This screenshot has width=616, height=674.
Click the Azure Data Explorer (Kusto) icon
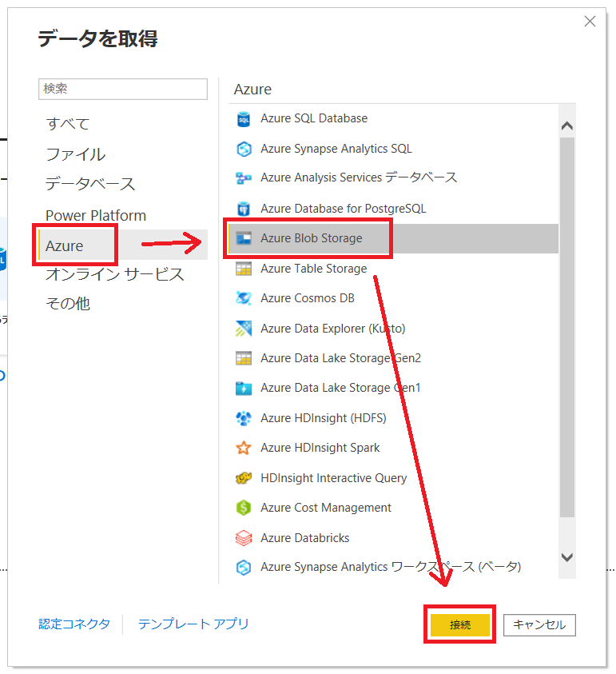244,329
